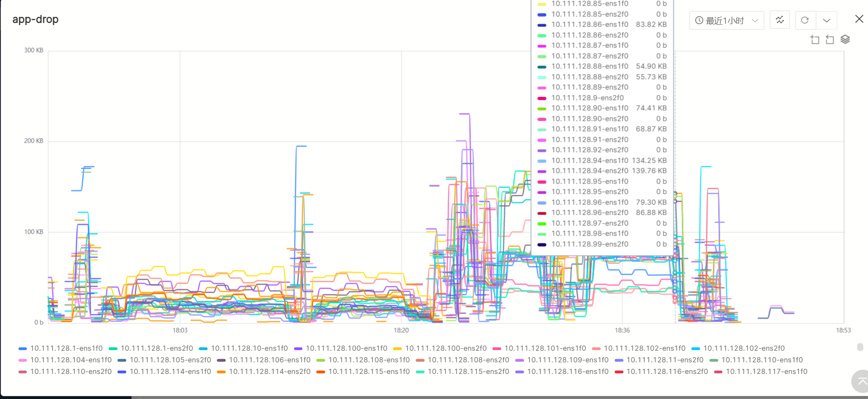
Task: Click the 10.111.128.94-ens2f0 tooltip row
Action: (602, 171)
